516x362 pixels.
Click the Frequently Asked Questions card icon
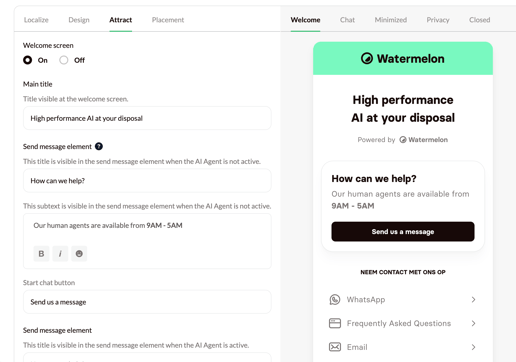335,323
